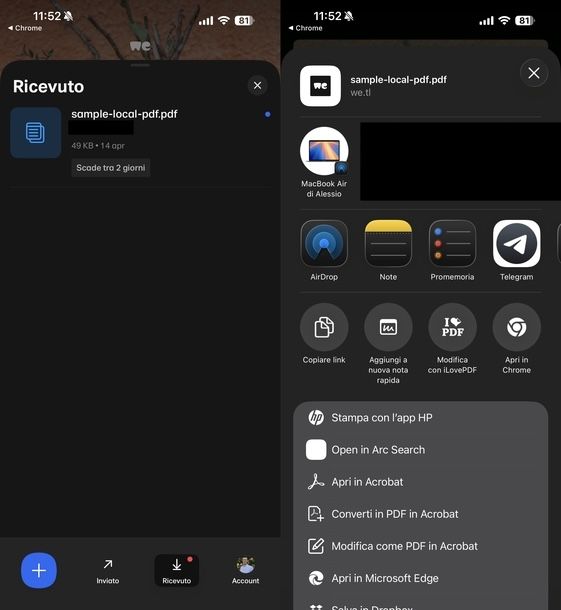Select Open in Arc Search
The height and width of the screenshot is (610, 561).
pyautogui.click(x=421, y=450)
